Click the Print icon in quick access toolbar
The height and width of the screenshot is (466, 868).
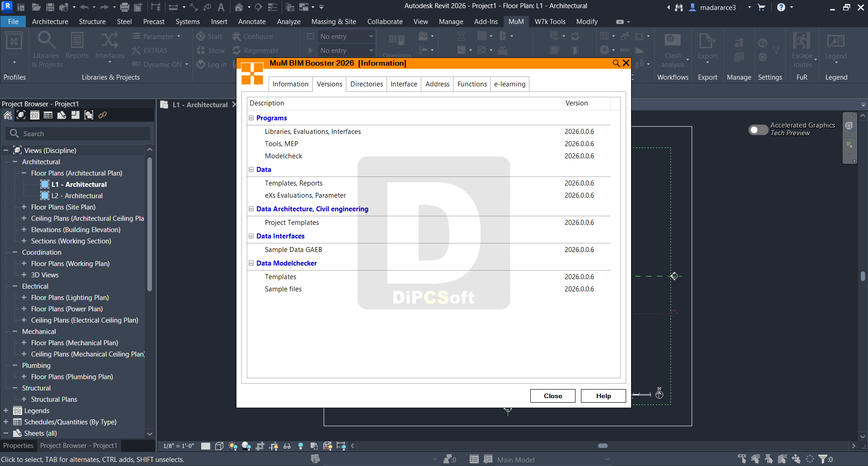[125, 7]
